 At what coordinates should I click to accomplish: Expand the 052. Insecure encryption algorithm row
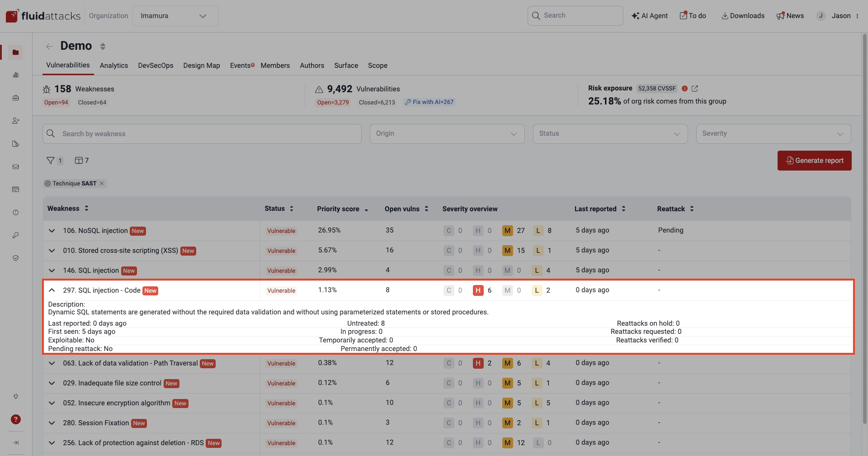click(52, 403)
